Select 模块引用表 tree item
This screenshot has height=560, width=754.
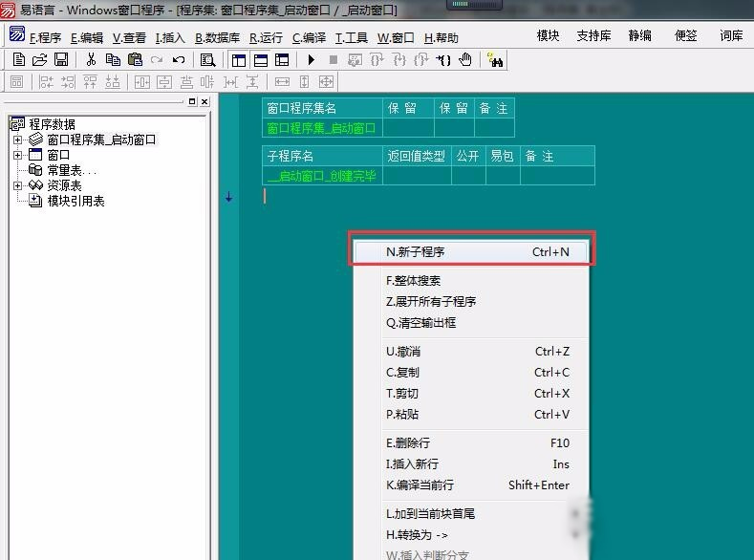[x=76, y=201]
